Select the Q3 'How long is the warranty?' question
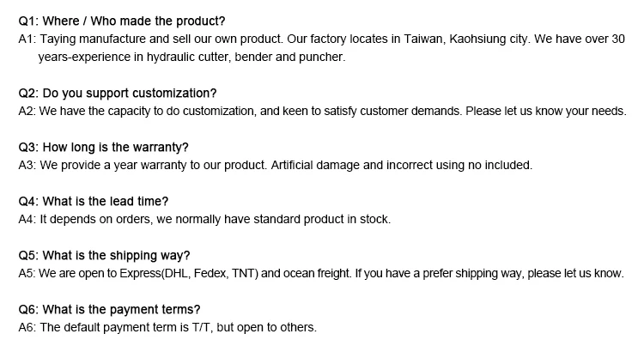Viewport: 644px width, 352px height. click(103, 148)
